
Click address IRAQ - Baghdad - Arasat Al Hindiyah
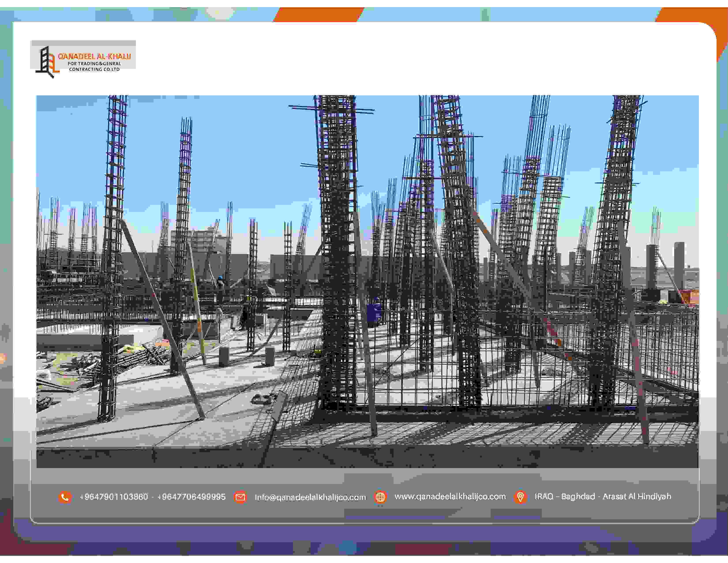(603, 497)
